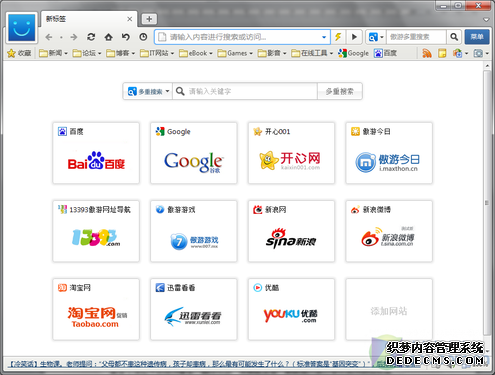Screen dimensions: 495x375
Task: Open the eBook bookmarks folder
Action: pos(196,53)
